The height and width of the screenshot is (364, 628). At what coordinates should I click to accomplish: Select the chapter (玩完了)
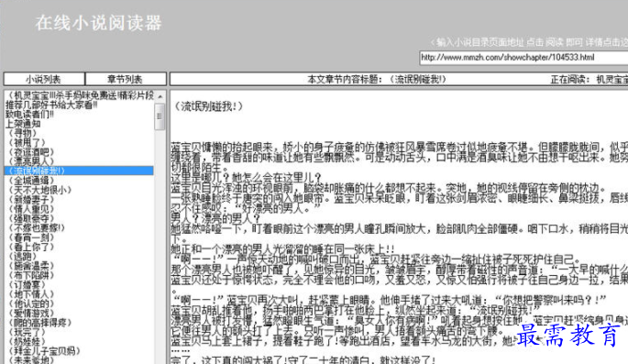tap(28, 332)
